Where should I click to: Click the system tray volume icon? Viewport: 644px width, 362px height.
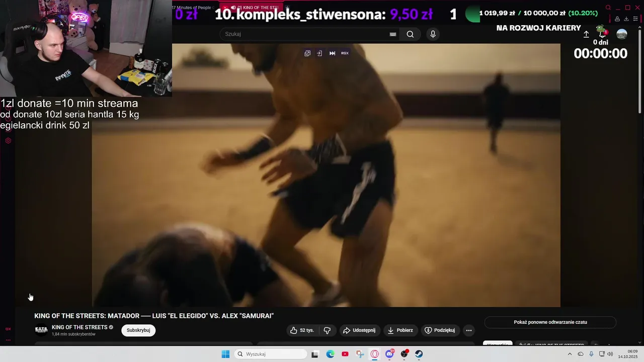pos(610,354)
